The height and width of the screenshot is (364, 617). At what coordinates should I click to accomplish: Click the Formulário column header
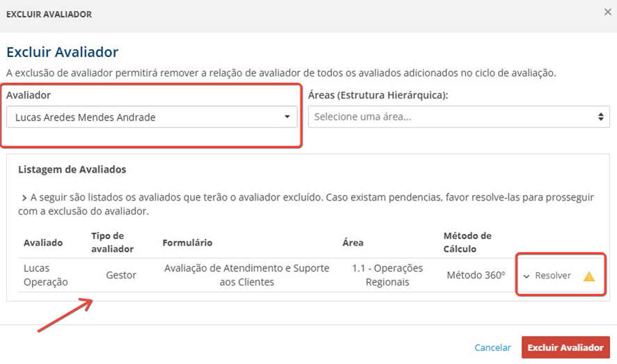tap(187, 243)
